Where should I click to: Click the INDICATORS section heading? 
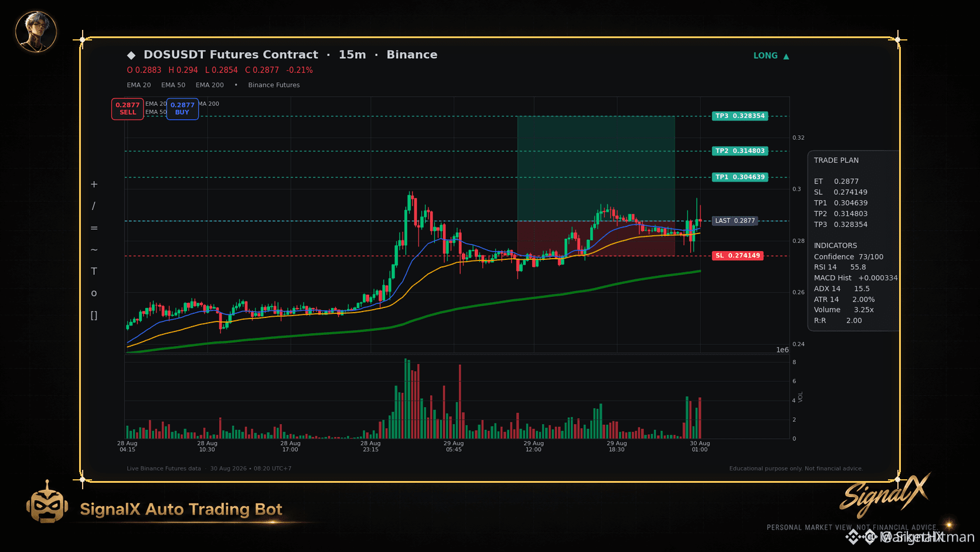click(835, 246)
